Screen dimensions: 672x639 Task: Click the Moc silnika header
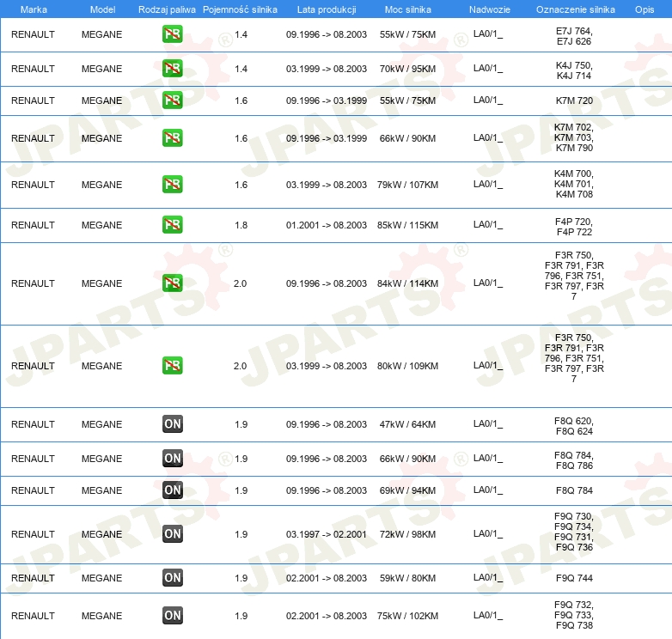[x=407, y=9]
